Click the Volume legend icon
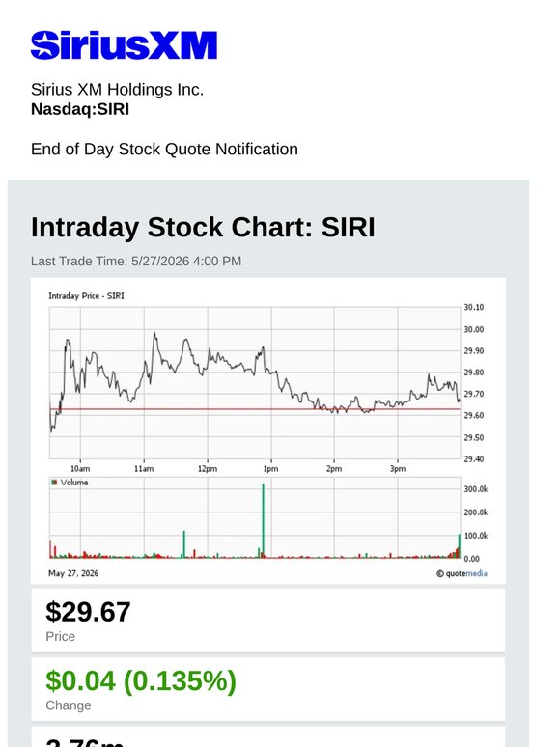The height and width of the screenshot is (747, 560). pos(54,483)
